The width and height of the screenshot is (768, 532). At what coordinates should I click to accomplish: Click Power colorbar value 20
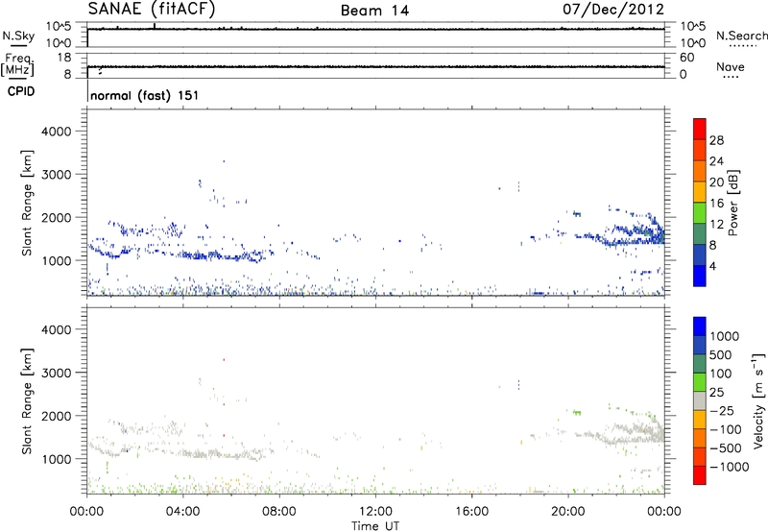click(x=716, y=182)
